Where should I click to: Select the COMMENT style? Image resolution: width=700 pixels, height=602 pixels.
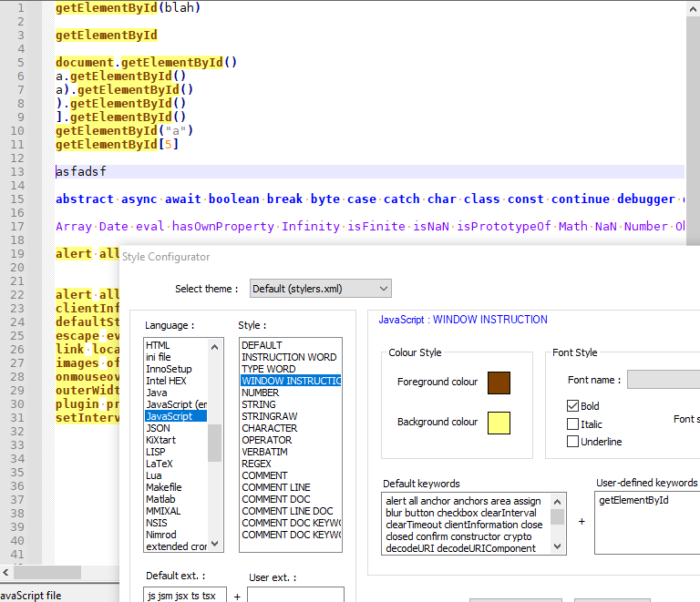pos(291,475)
